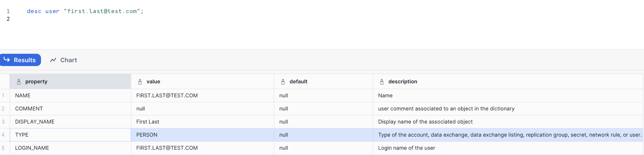The width and height of the screenshot is (644, 155).
Task: Click text type icon in description header
Action: click(x=382, y=81)
